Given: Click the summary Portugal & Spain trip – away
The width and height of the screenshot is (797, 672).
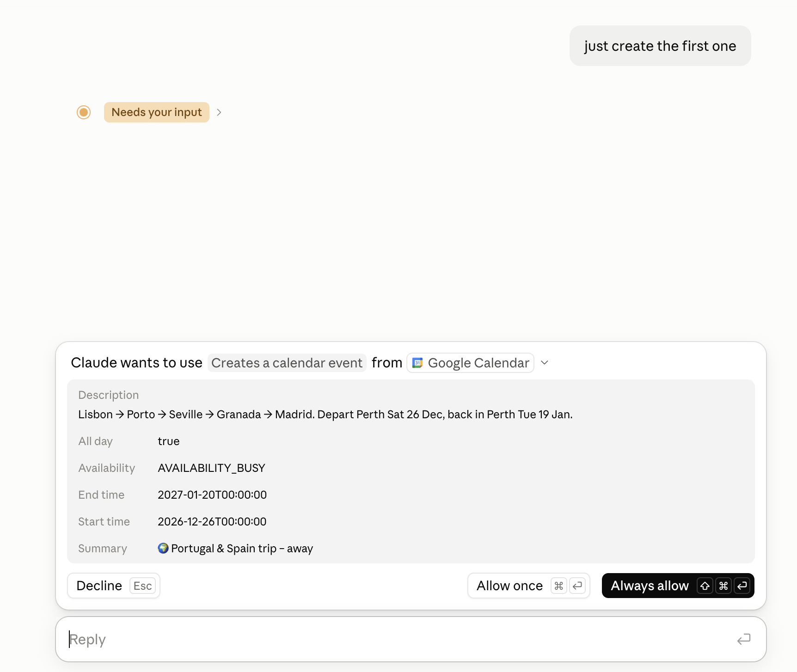Looking at the screenshot, I should (235, 549).
